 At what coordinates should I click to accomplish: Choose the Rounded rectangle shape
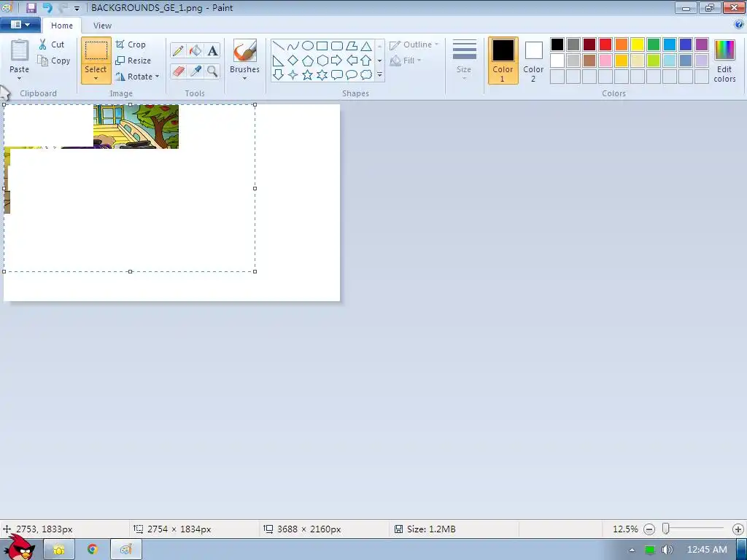(337, 46)
